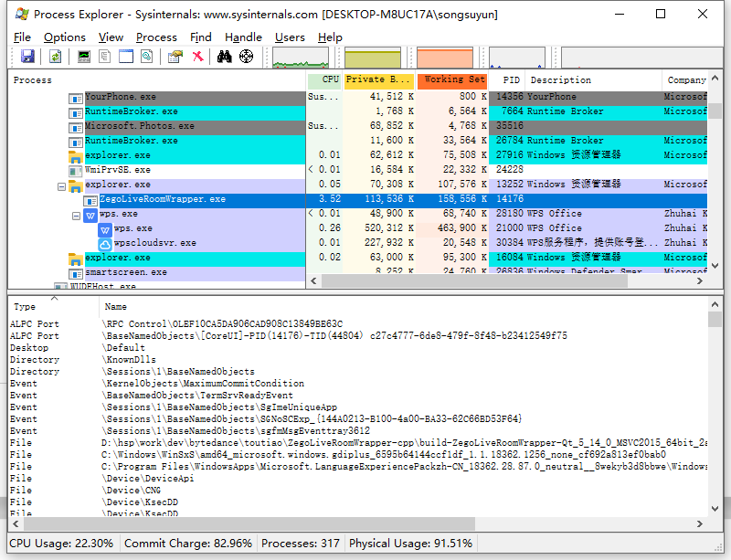Select the wpscloudsvr.exe process row
The image size is (731, 560).
357,243
